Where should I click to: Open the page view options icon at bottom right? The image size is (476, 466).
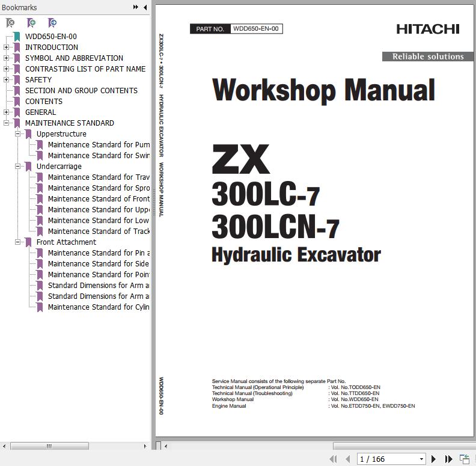[x=465, y=459]
